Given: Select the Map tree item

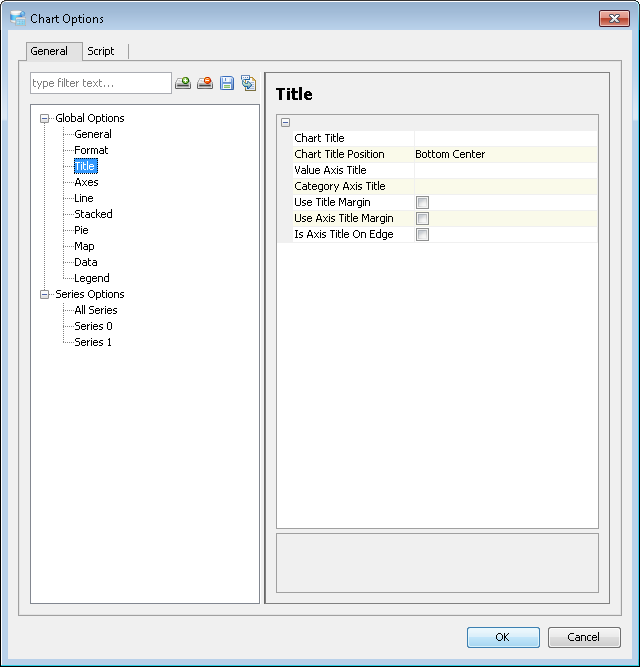Looking at the screenshot, I should click(84, 246).
